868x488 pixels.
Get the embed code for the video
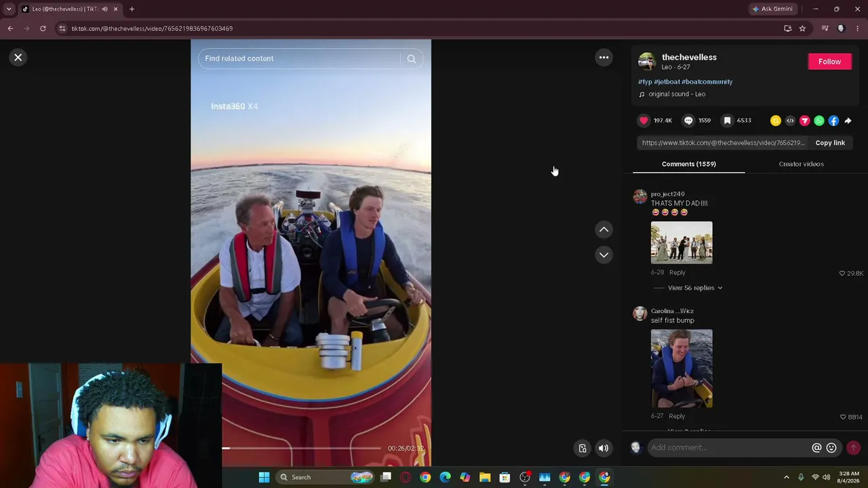[x=790, y=121]
